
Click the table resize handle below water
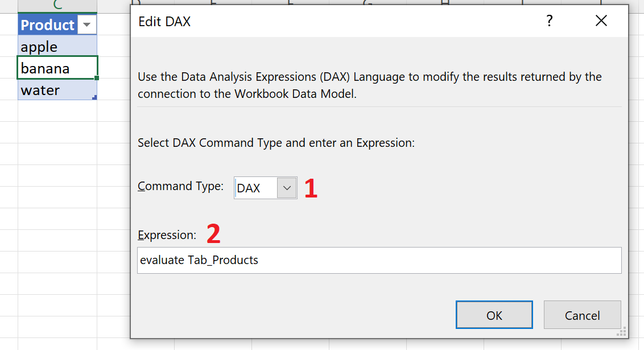(94, 98)
